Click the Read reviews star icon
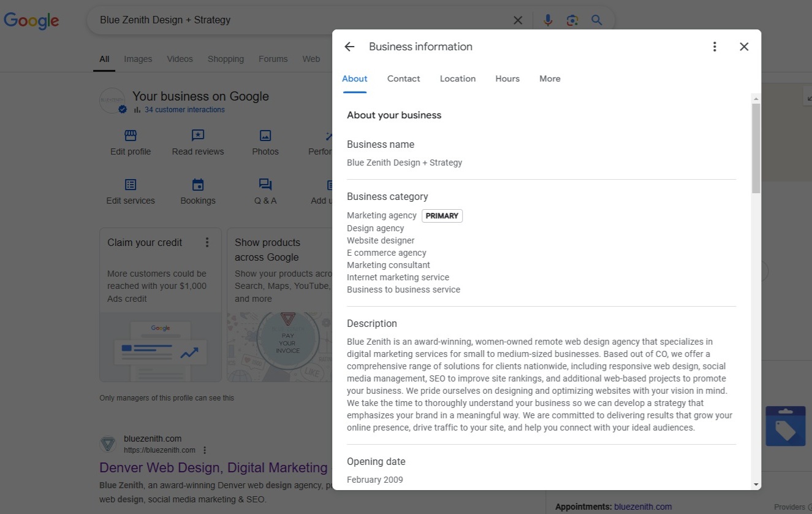The height and width of the screenshot is (514, 812). coord(198,136)
